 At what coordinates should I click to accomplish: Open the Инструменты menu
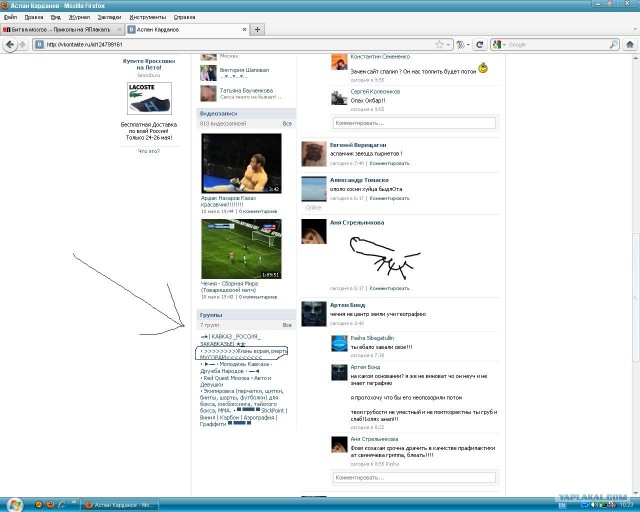pos(148,17)
